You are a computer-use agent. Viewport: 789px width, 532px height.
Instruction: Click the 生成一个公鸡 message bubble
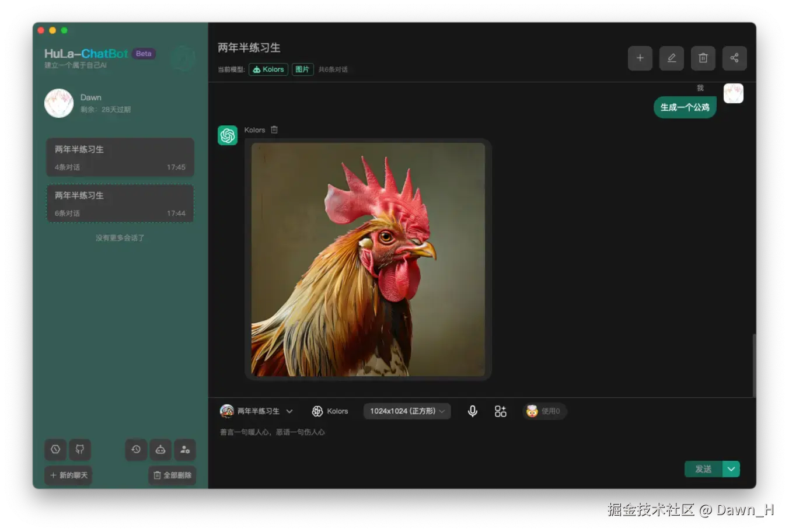coord(685,107)
